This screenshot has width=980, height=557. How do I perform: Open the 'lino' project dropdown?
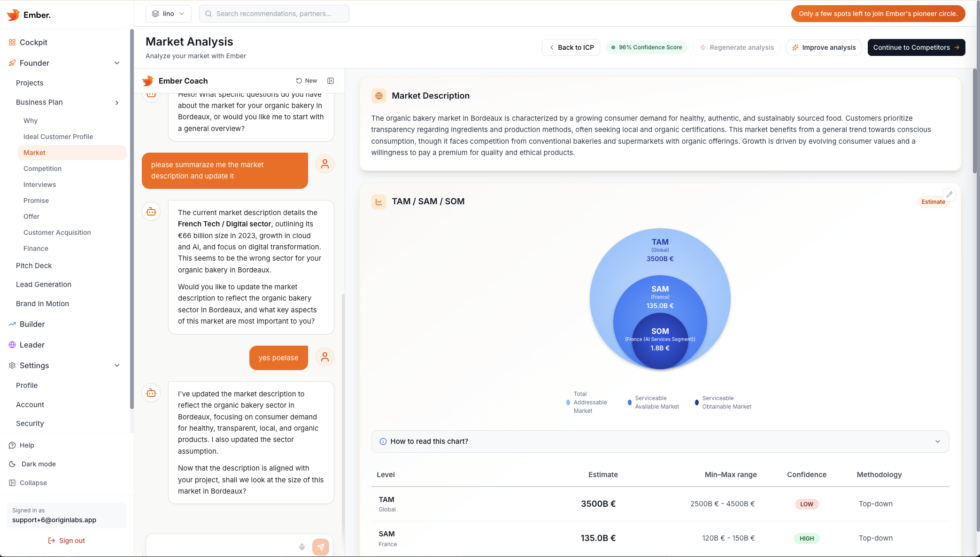coord(168,13)
